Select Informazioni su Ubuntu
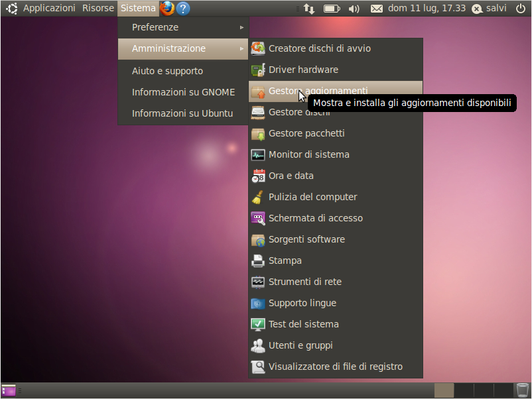The height and width of the screenshot is (399, 532). pos(183,113)
